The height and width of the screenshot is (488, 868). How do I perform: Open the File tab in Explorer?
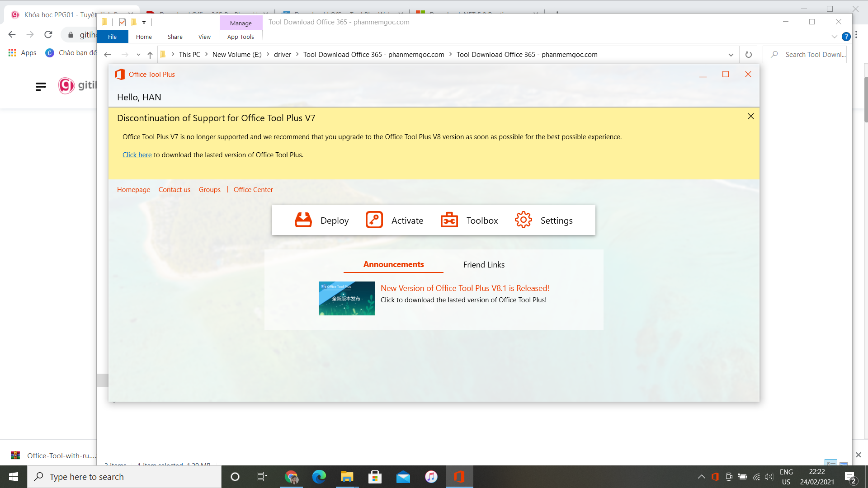point(112,37)
